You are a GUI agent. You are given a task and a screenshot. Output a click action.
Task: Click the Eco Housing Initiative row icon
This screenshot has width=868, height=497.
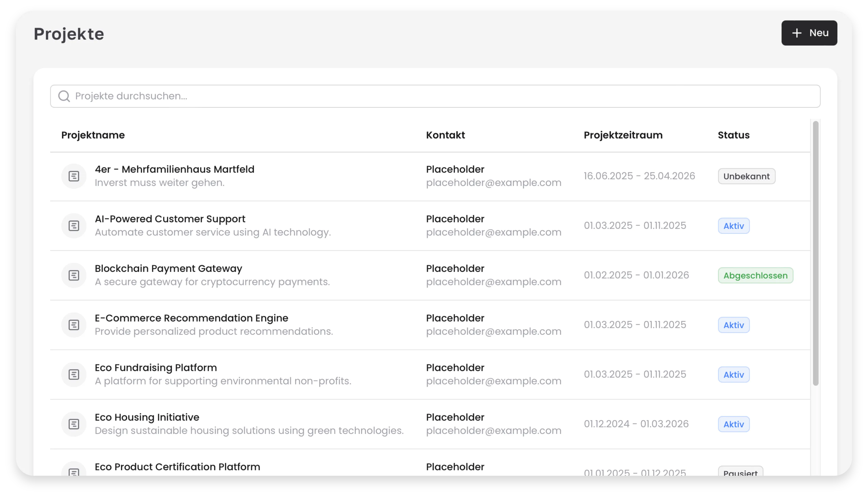pos(74,424)
